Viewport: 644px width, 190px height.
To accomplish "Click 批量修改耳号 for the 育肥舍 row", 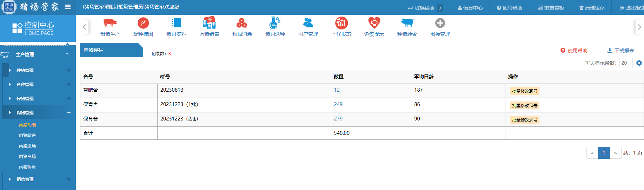I will click(x=524, y=91).
